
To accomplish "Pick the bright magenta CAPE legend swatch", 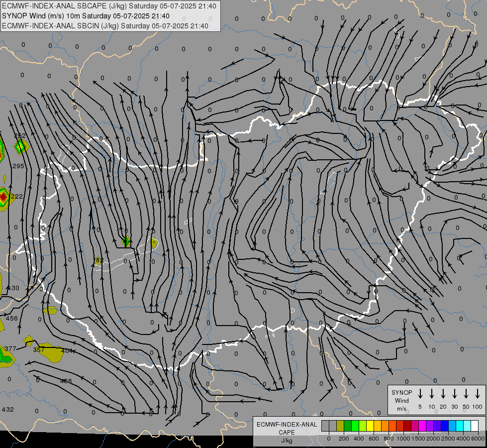I will (422, 426).
